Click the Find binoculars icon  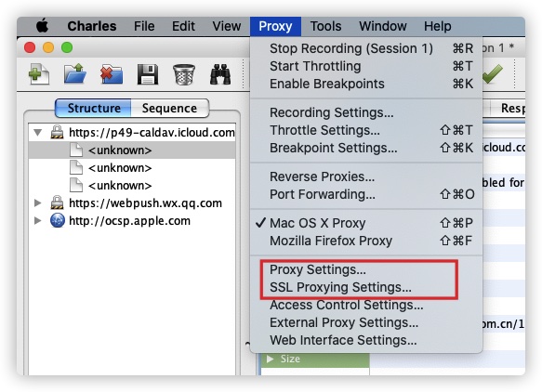pyautogui.click(x=220, y=74)
